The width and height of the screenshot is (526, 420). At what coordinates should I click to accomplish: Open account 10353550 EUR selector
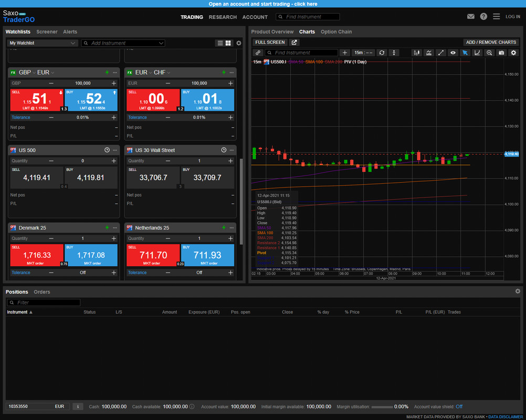[38, 406]
